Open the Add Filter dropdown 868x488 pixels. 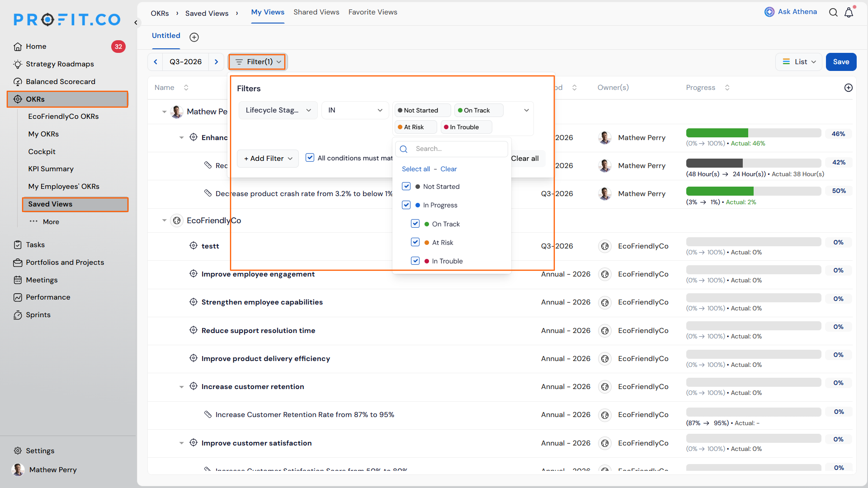coord(268,159)
